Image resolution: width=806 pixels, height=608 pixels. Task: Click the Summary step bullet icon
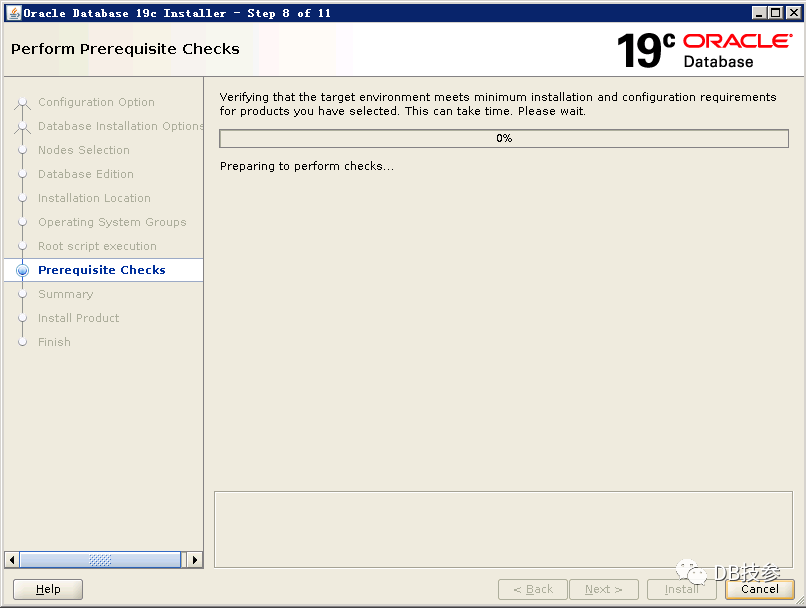[x=22, y=294]
